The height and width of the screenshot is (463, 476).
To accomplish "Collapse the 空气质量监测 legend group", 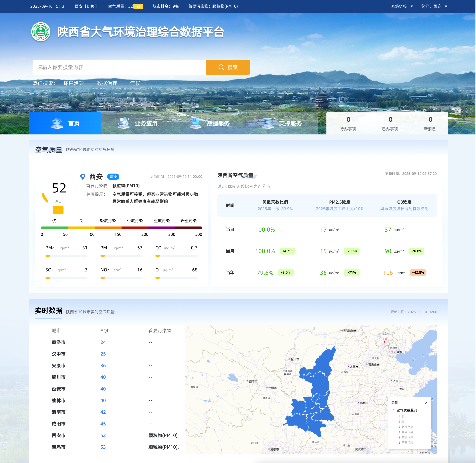I will point(394,410).
